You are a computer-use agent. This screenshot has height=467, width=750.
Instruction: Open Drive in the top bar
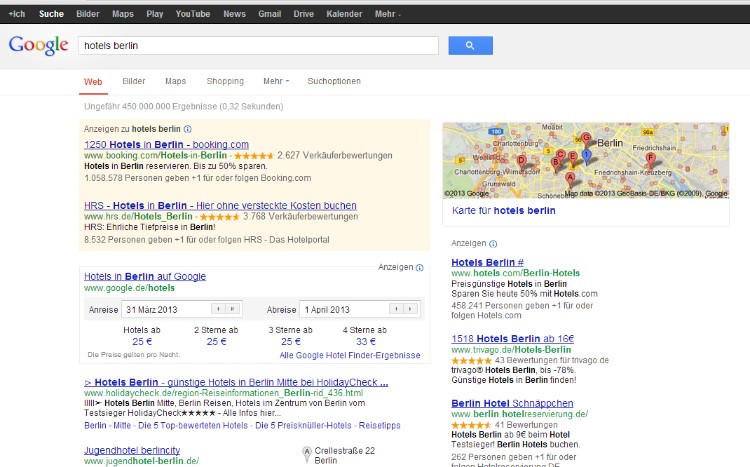coord(304,14)
